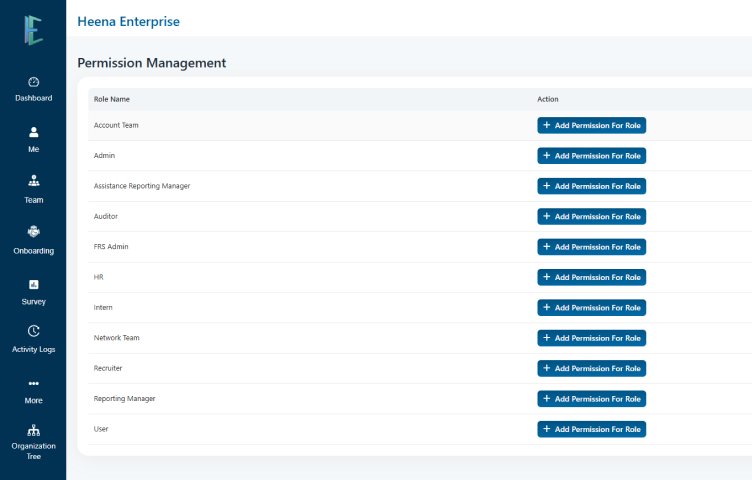Click the Heena Enterprise header title

(128, 21)
